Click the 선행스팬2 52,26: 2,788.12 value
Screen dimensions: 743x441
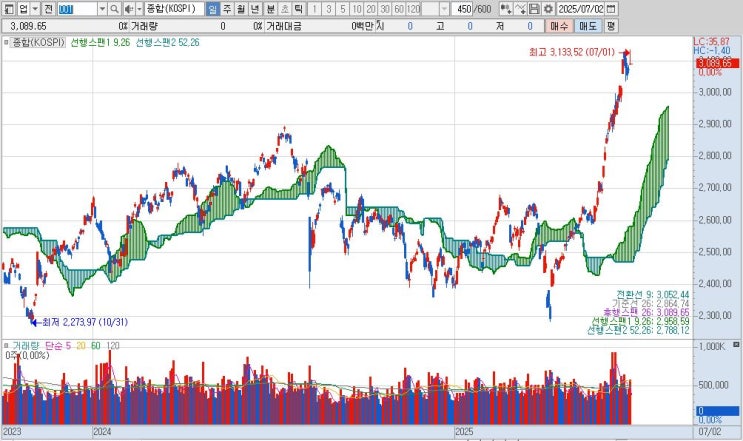[638, 330]
